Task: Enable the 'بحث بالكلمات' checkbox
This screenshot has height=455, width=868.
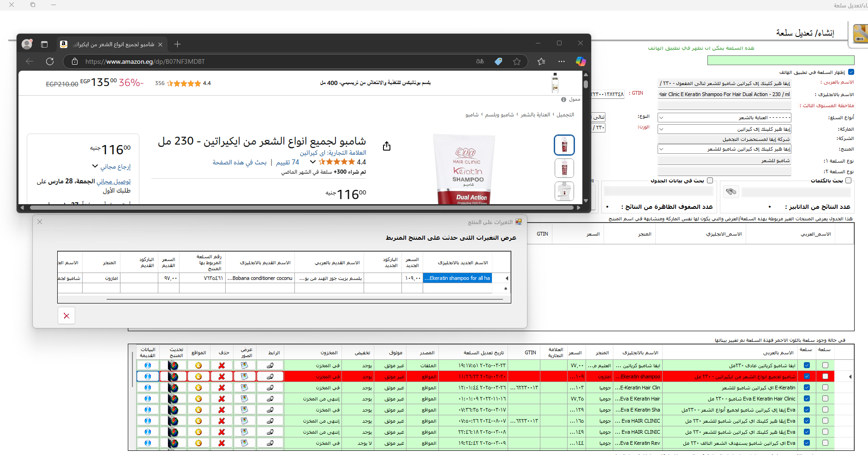Action: point(848,181)
